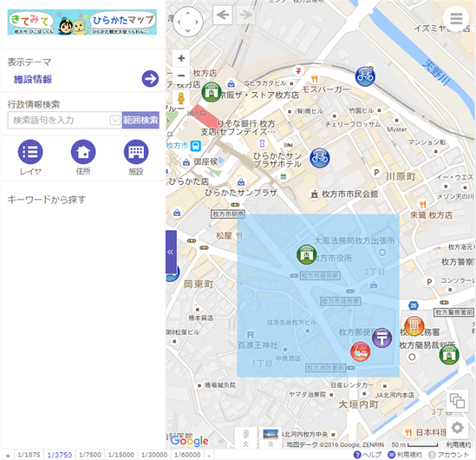Click the map pan compass control
Image resolution: width=476 pixels, height=460 pixels.
tap(188, 22)
